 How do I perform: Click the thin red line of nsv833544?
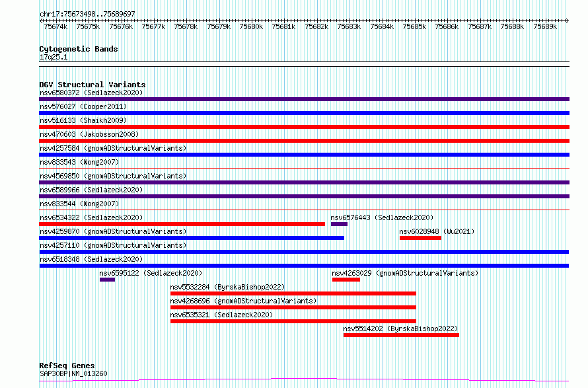point(304,210)
